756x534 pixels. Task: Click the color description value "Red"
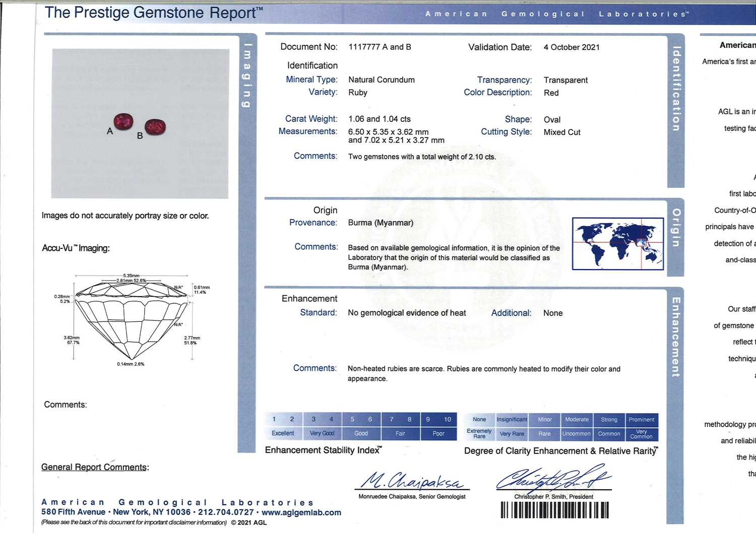[x=551, y=93]
